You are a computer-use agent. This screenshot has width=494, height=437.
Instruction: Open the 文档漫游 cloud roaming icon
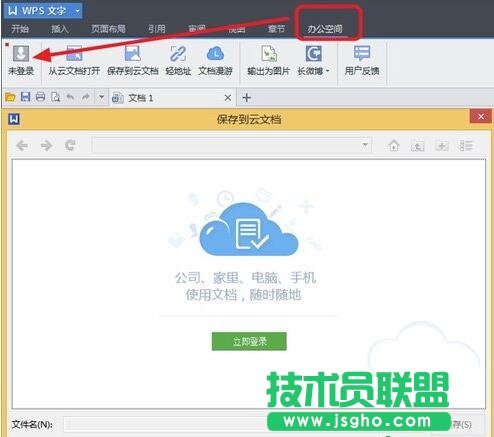click(x=215, y=53)
